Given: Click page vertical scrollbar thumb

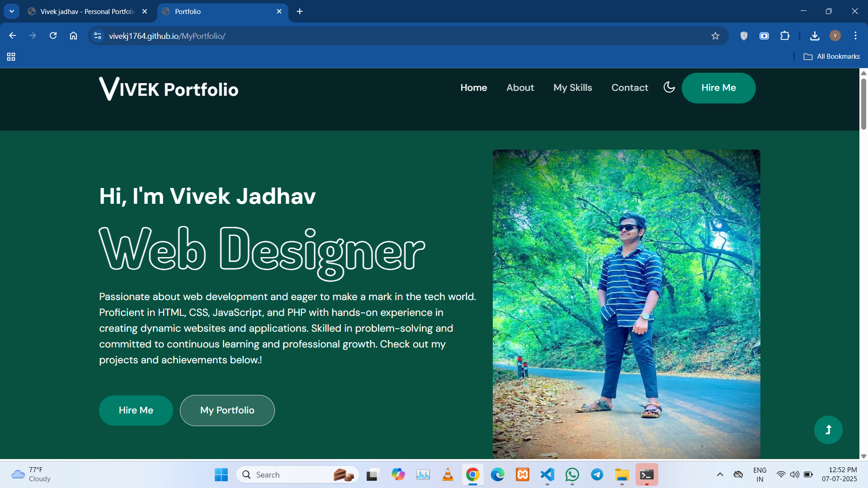Looking at the screenshot, I should [863, 104].
